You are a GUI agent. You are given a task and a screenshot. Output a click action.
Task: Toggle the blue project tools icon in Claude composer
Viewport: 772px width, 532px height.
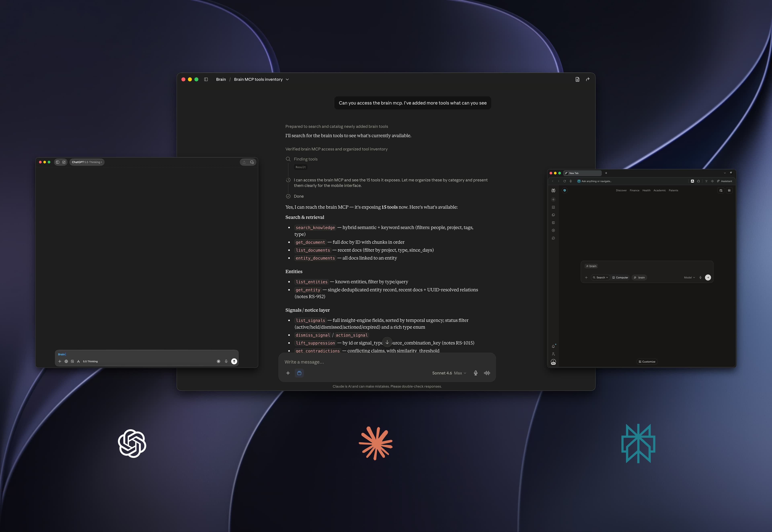point(299,373)
